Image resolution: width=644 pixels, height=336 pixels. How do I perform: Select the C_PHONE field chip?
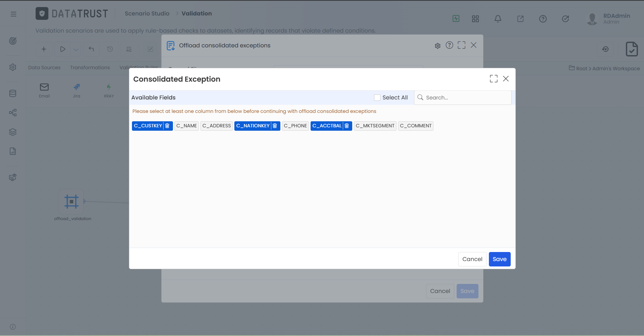[x=295, y=126]
